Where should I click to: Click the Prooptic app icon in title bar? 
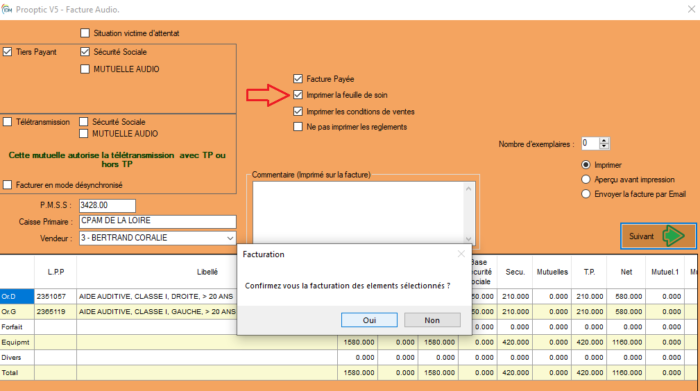click(x=7, y=9)
